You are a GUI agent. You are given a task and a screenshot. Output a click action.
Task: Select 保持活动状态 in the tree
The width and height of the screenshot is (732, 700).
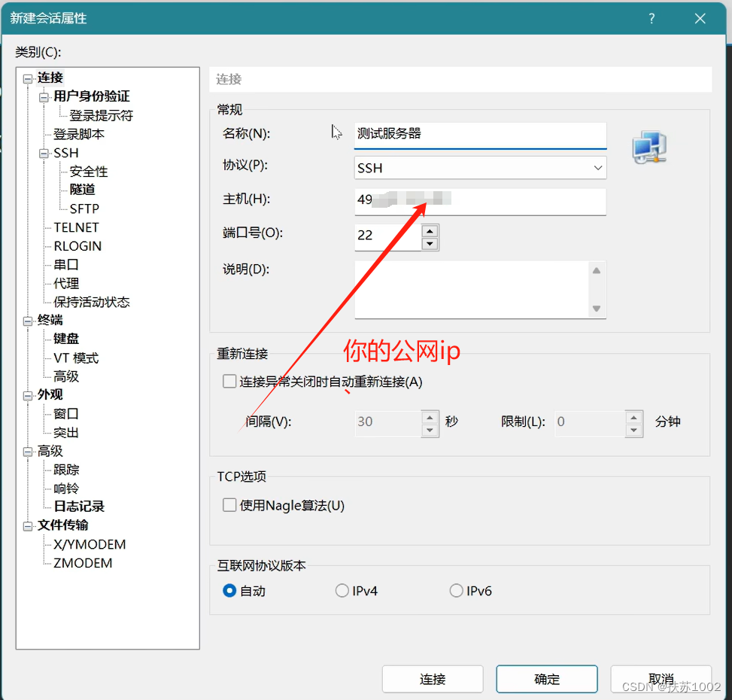tap(92, 302)
